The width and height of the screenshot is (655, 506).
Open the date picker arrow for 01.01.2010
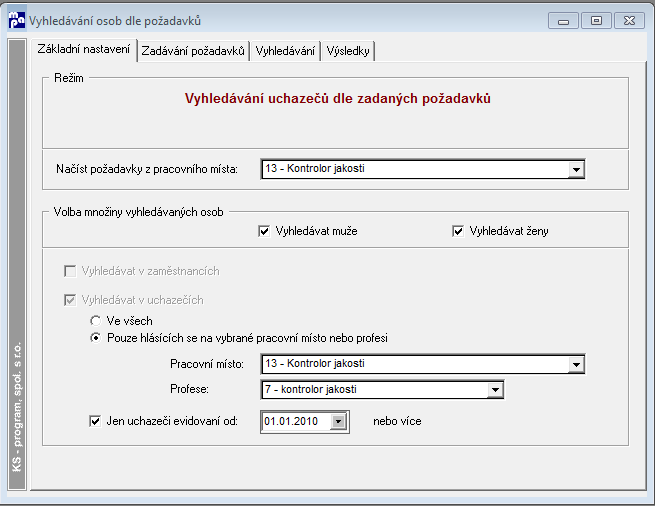click(338, 422)
